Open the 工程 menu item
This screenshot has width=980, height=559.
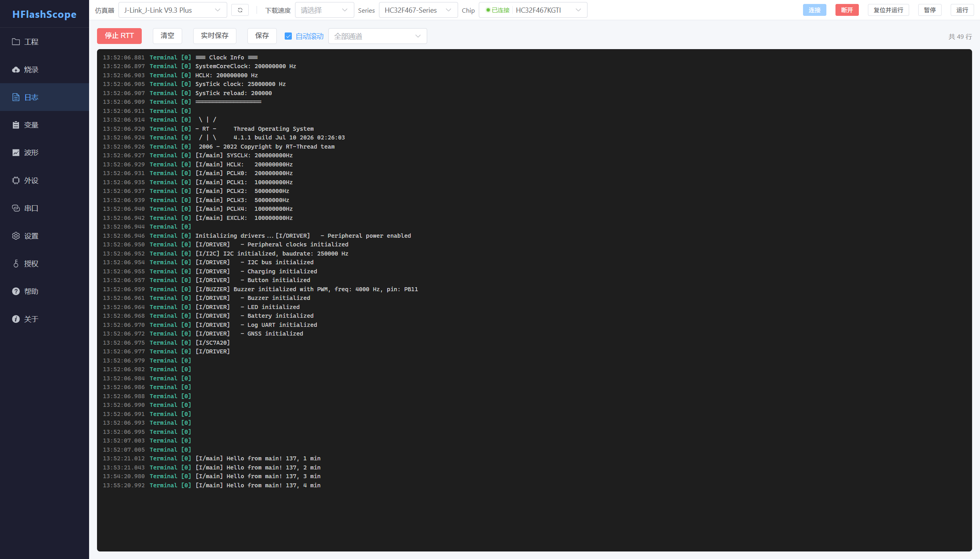(x=44, y=42)
